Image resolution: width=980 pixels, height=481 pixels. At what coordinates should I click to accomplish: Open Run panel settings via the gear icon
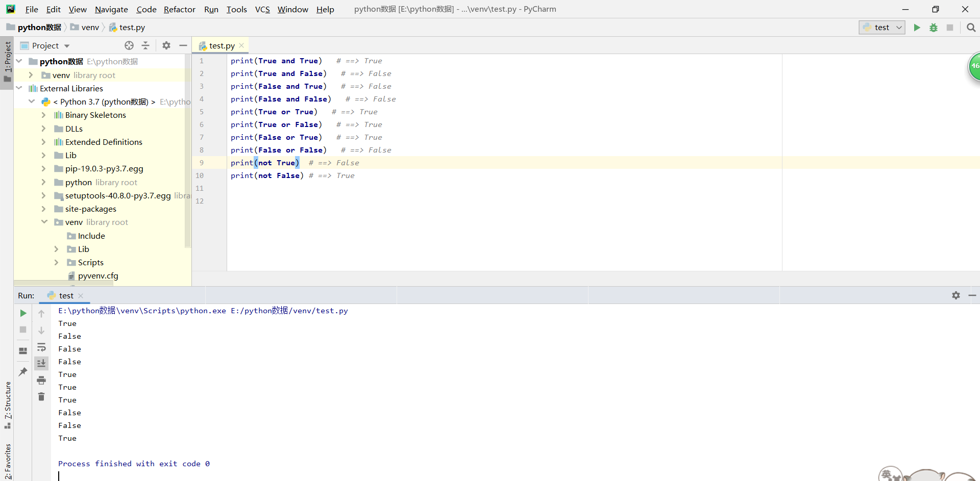955,295
